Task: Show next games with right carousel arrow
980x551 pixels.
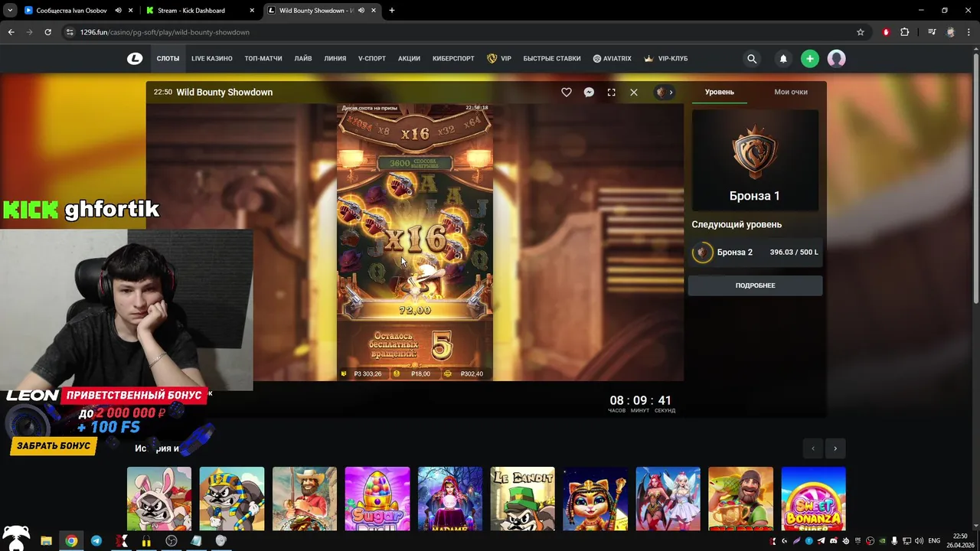Action: [835, 448]
